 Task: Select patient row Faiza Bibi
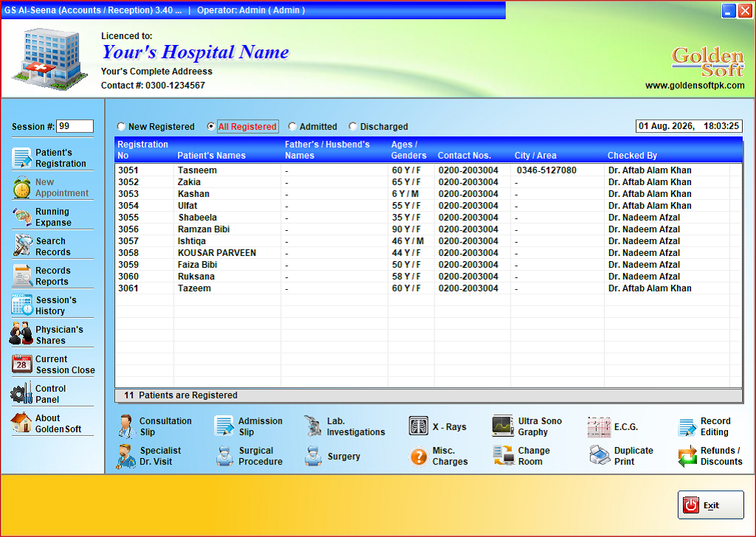[x=428, y=265]
